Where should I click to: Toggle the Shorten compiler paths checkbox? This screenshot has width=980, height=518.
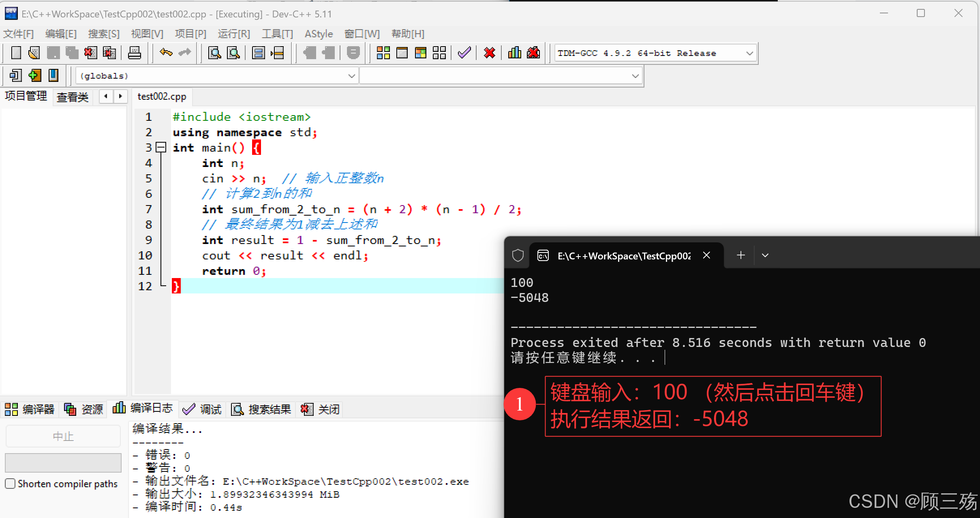click(x=11, y=484)
